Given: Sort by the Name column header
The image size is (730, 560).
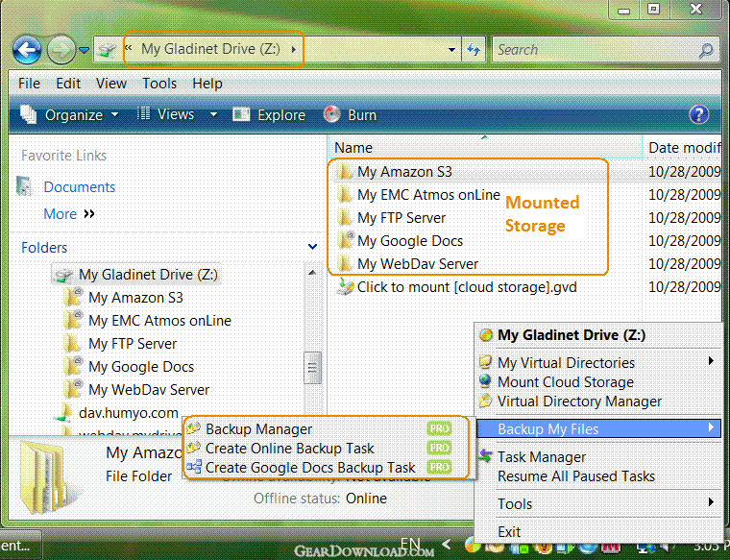Looking at the screenshot, I should pos(485,148).
